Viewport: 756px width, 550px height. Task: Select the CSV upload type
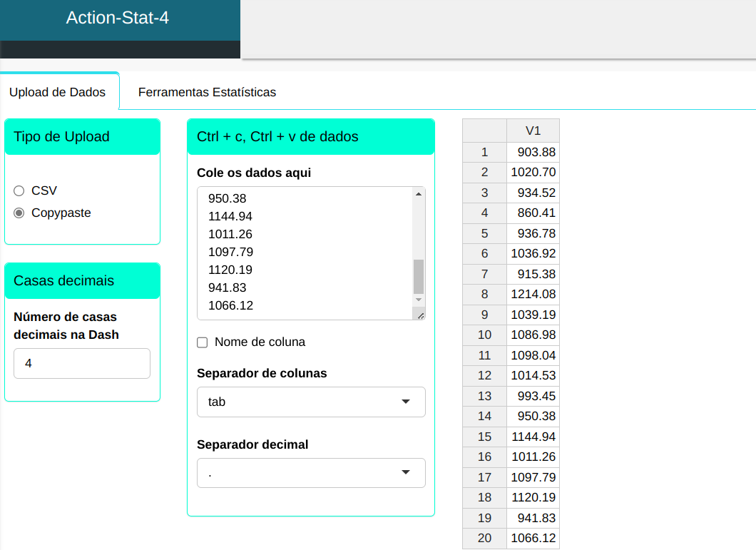click(x=19, y=190)
